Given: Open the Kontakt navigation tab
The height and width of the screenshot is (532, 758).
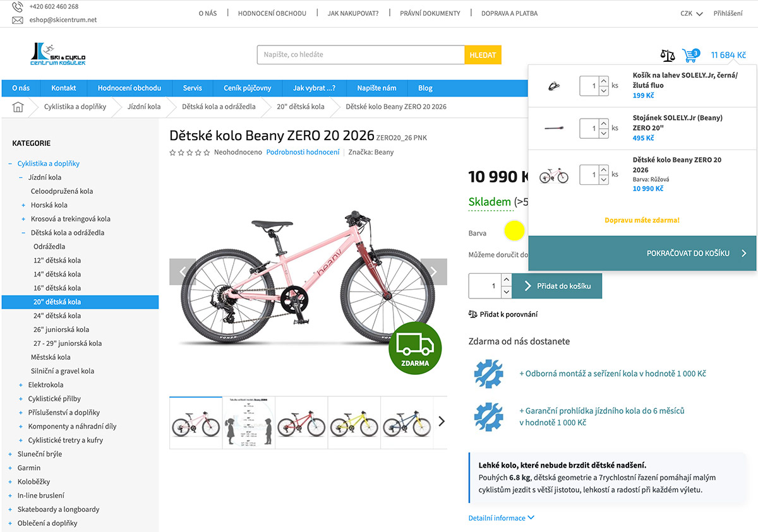Looking at the screenshot, I should coord(64,88).
